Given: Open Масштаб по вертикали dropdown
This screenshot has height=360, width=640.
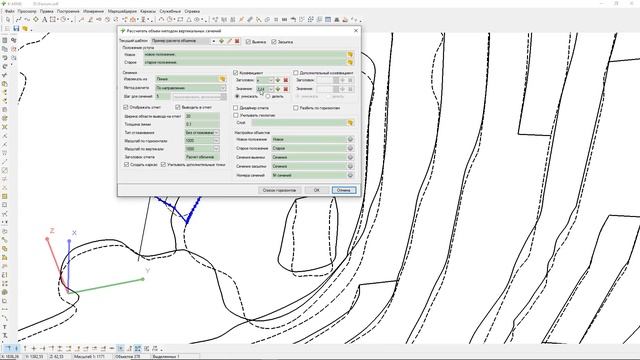Looking at the screenshot, I should click(216, 149).
